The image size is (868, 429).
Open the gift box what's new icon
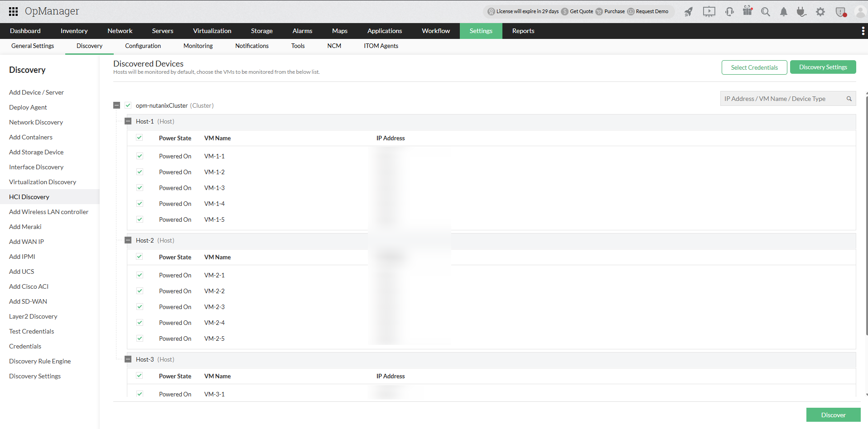pos(747,11)
